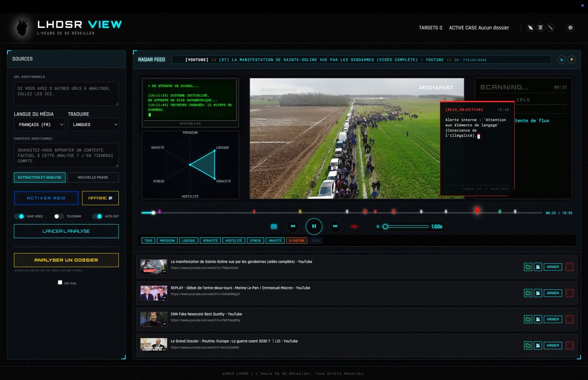Open folder for Sainte-Soline video row

click(528, 267)
